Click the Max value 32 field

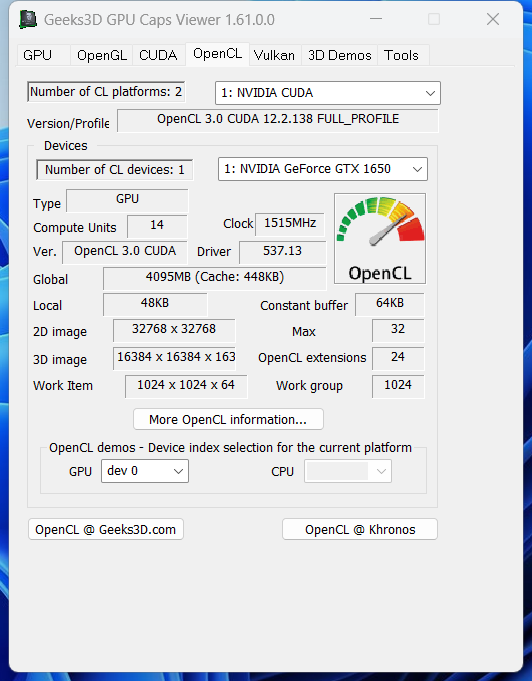click(398, 331)
